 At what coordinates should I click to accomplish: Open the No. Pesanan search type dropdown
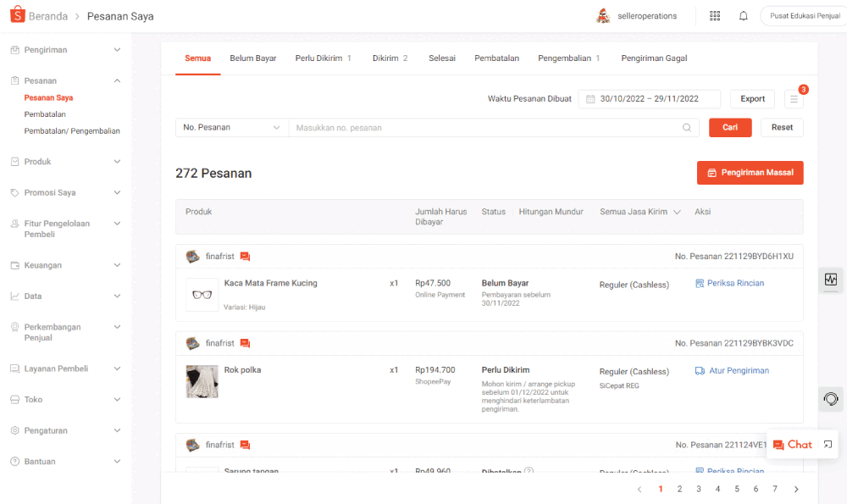pyautogui.click(x=232, y=128)
